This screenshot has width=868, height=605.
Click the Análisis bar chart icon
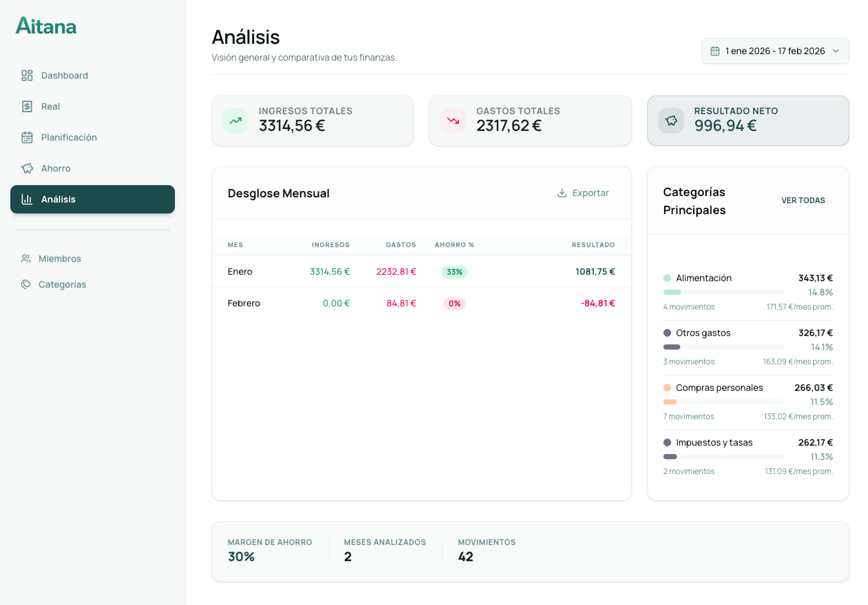click(x=27, y=199)
